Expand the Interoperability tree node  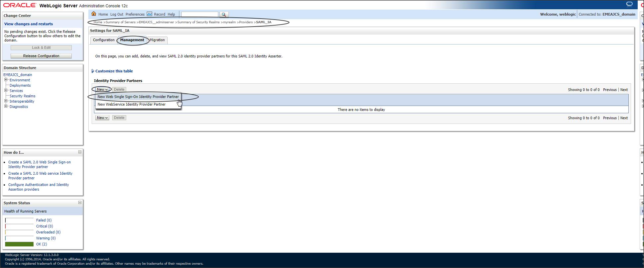[x=6, y=101]
